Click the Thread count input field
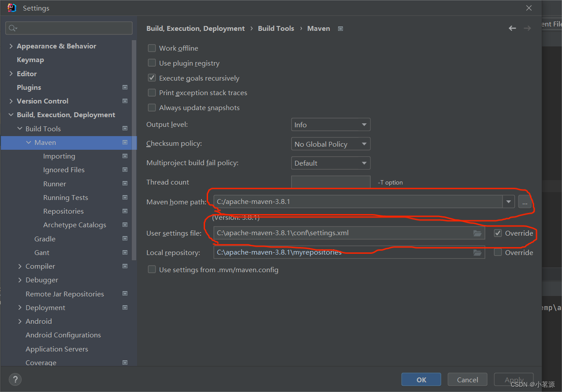 [331, 182]
